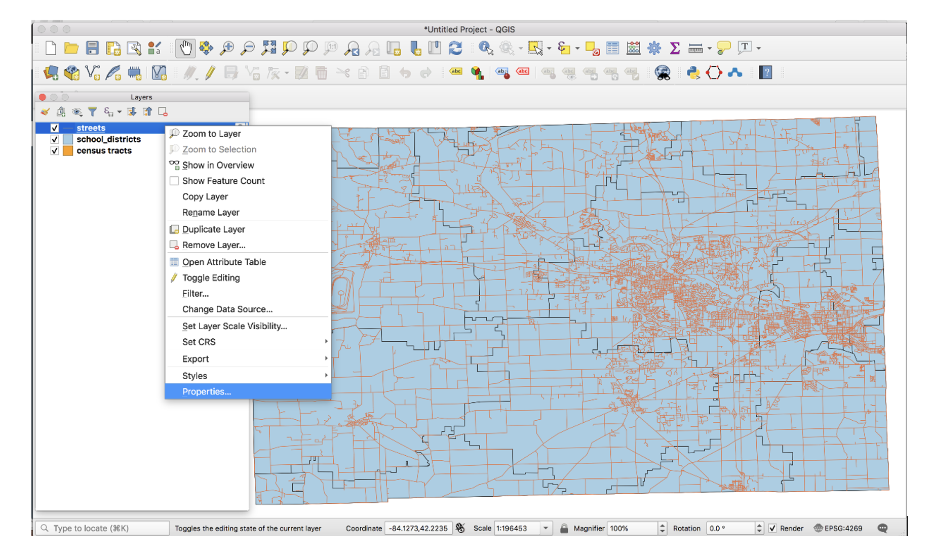Click the Refresh map icon
931x560 pixels.
coord(455,48)
